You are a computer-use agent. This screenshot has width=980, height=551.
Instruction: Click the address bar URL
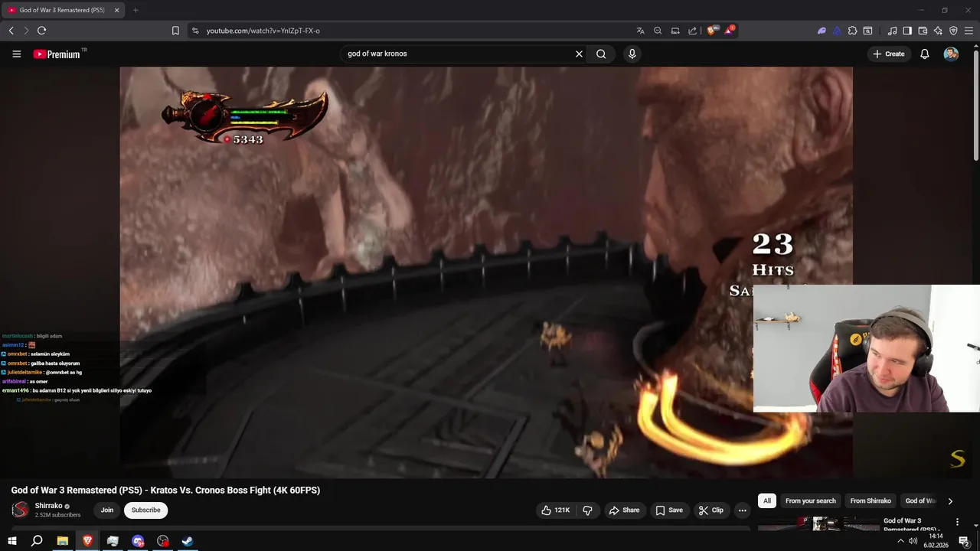point(263,31)
